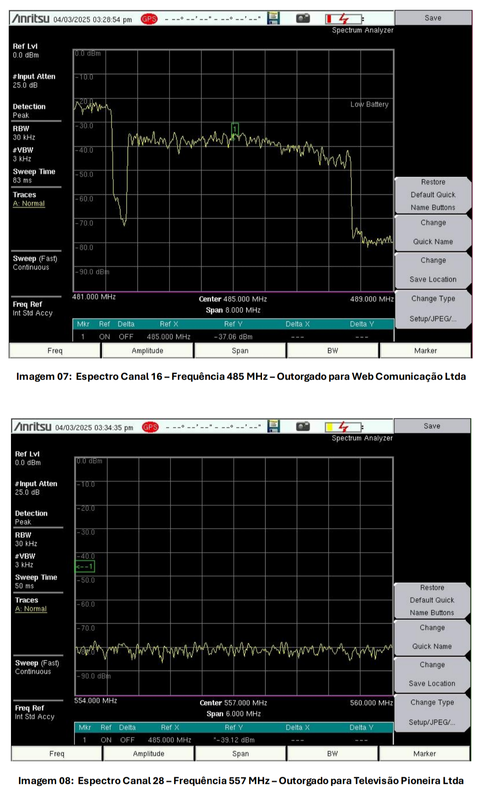This screenshot has width=482, height=800.
Task: Open the Amplitude menu in the Canal 16 screenshot
Action: 147,351
